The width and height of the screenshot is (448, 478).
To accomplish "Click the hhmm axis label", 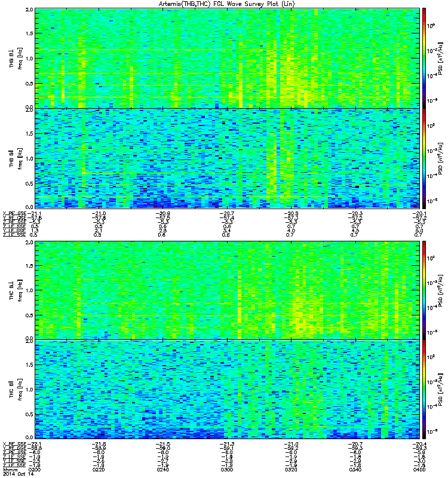I will click(9, 470).
